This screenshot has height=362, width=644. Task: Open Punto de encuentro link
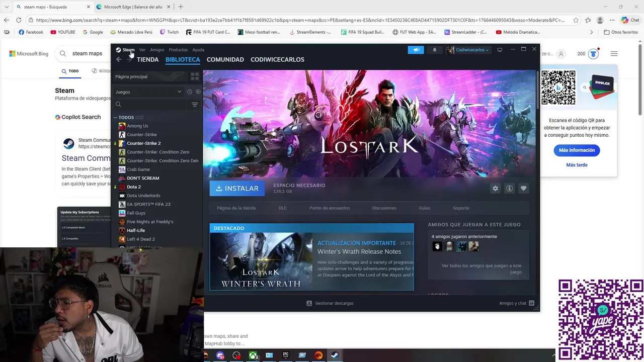click(329, 208)
